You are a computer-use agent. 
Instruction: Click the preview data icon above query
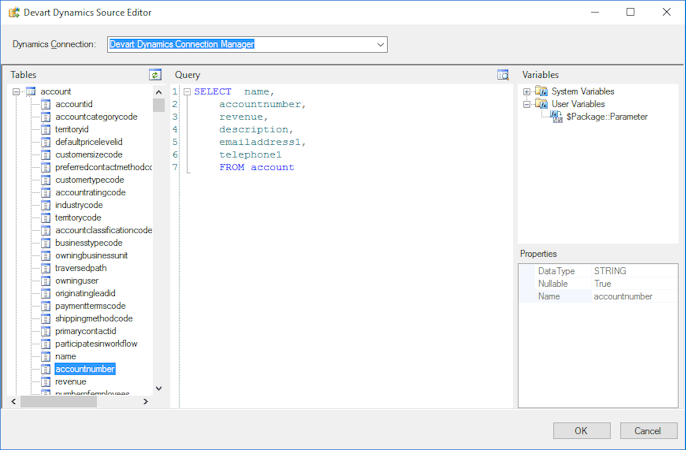(503, 75)
